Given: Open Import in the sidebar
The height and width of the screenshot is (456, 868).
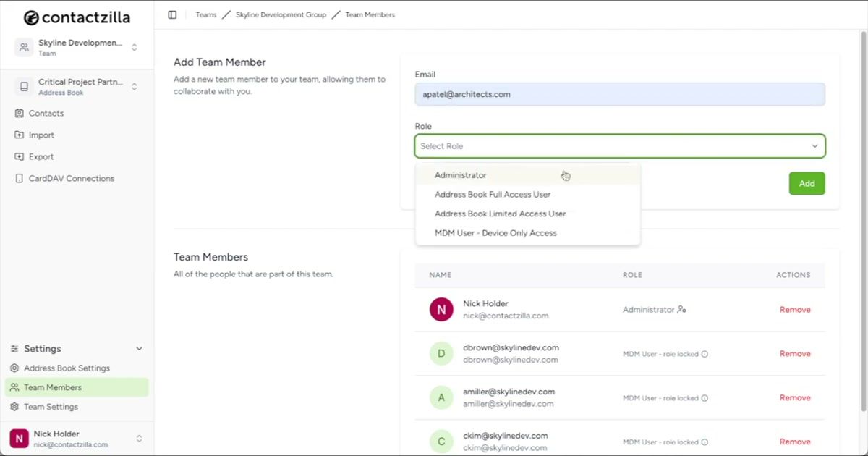Looking at the screenshot, I should [41, 135].
